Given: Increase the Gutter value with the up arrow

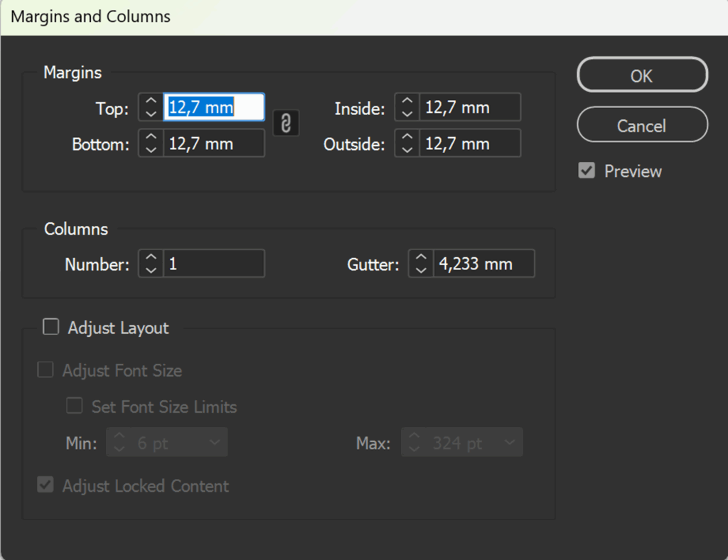Looking at the screenshot, I should point(420,259).
